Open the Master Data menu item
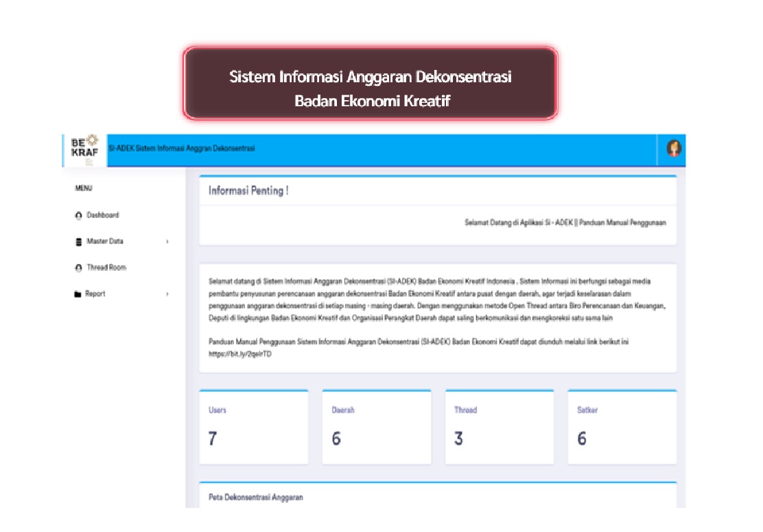763x532 pixels. pyautogui.click(x=104, y=241)
